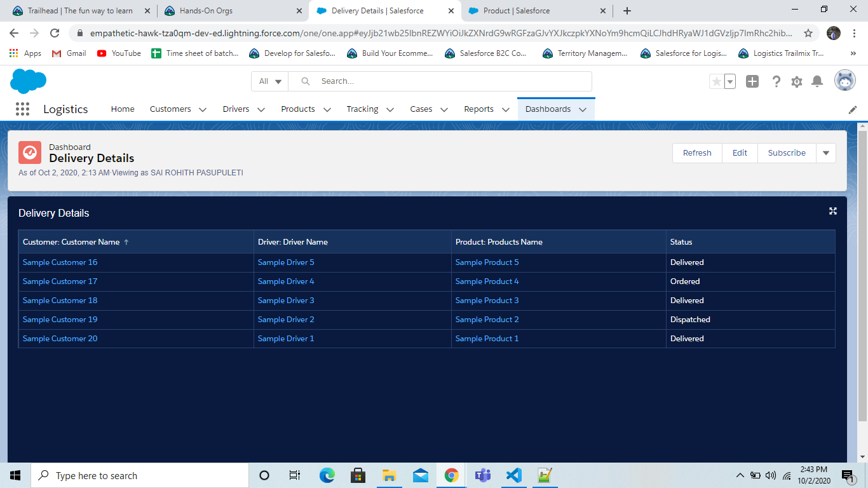Click the Salesforce global search field

pos(440,81)
